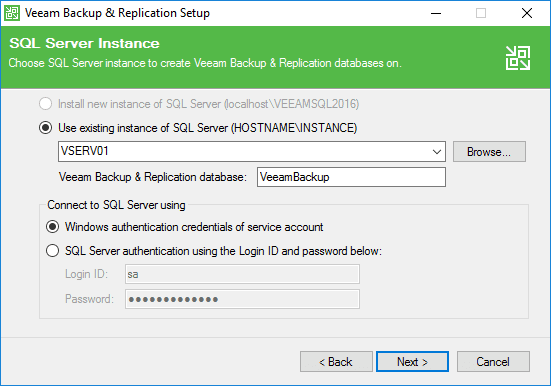This screenshot has height=386, width=551.
Task: Click the 'Login ID:' label
Action: pos(86,274)
